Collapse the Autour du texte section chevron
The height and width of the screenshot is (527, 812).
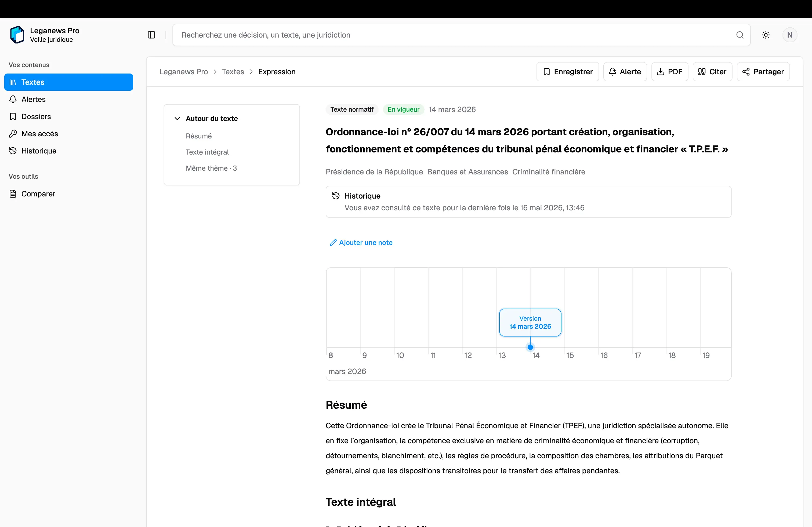pyautogui.click(x=177, y=119)
